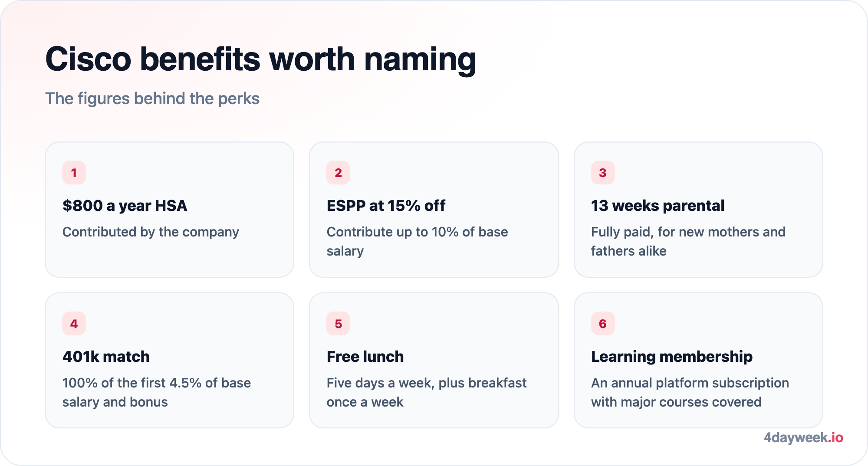The image size is (868, 466).
Task: Click '100% of the first 4.5%' description
Action: (x=156, y=392)
